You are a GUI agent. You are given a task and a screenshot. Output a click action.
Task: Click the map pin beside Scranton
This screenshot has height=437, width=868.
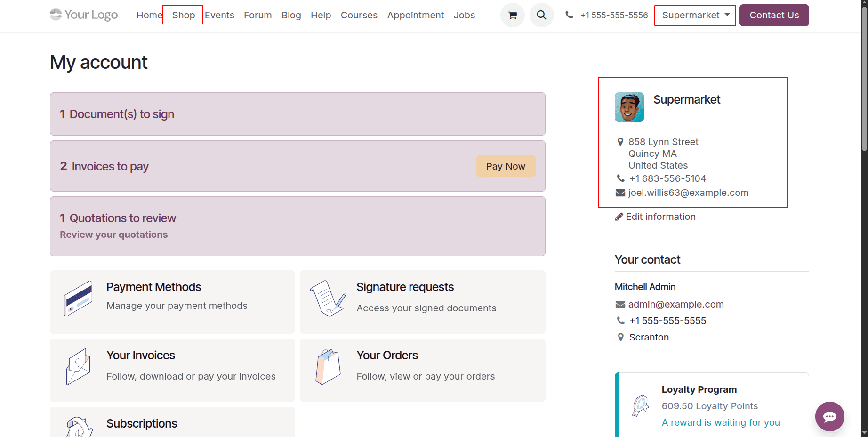point(620,337)
